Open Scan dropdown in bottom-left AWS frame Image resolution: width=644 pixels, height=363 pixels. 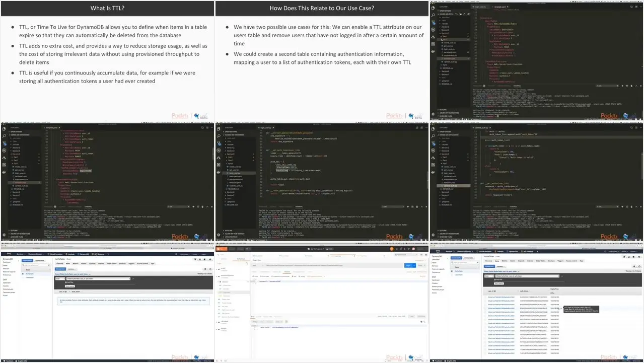click(60, 278)
